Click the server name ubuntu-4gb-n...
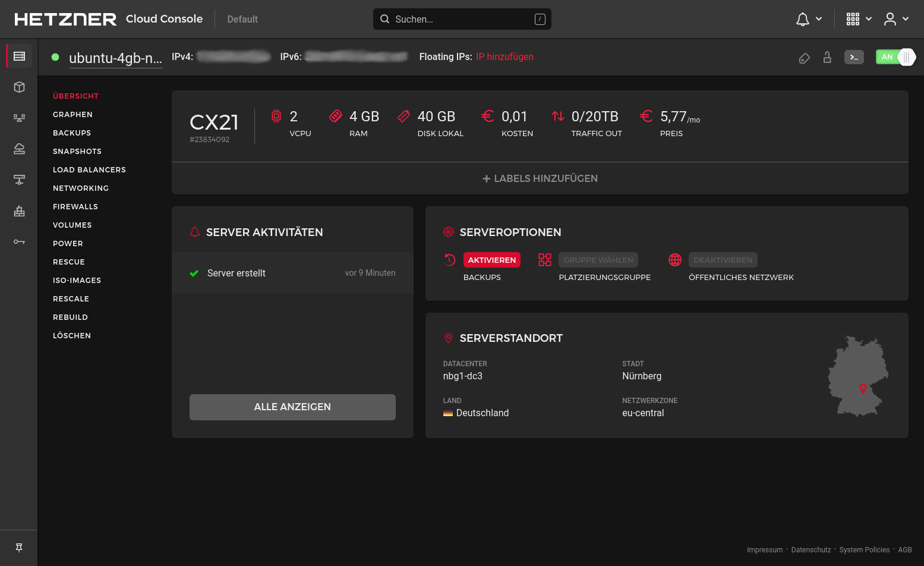Viewport: 924px width, 566px height. 115,58
